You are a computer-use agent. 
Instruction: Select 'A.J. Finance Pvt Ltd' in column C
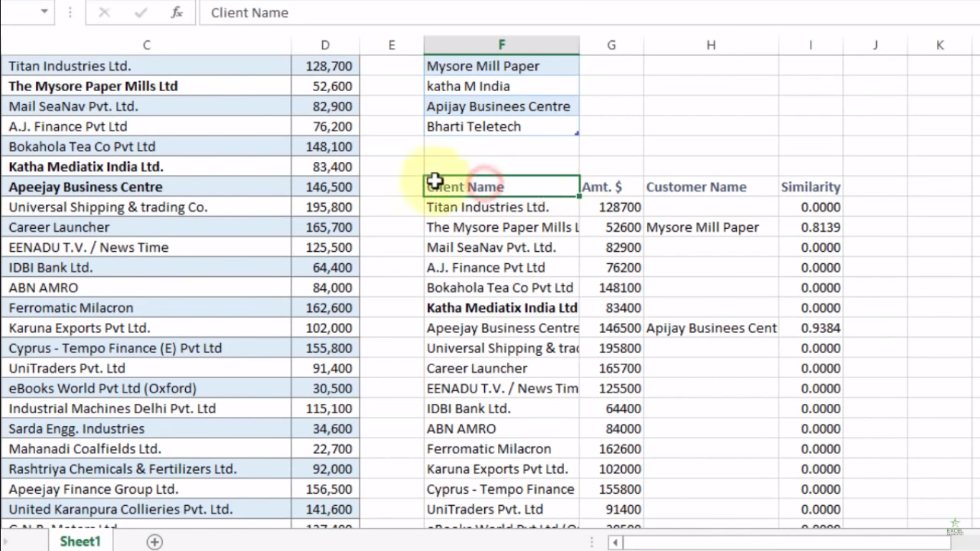pyautogui.click(x=146, y=126)
